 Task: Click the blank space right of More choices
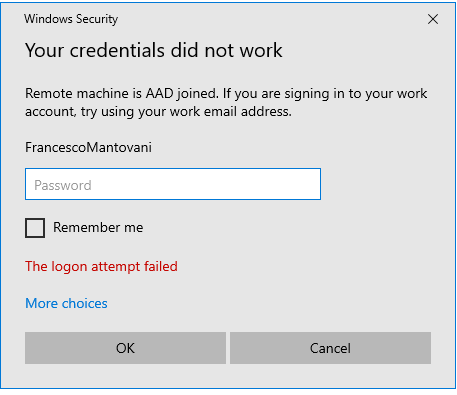[x=267, y=303]
